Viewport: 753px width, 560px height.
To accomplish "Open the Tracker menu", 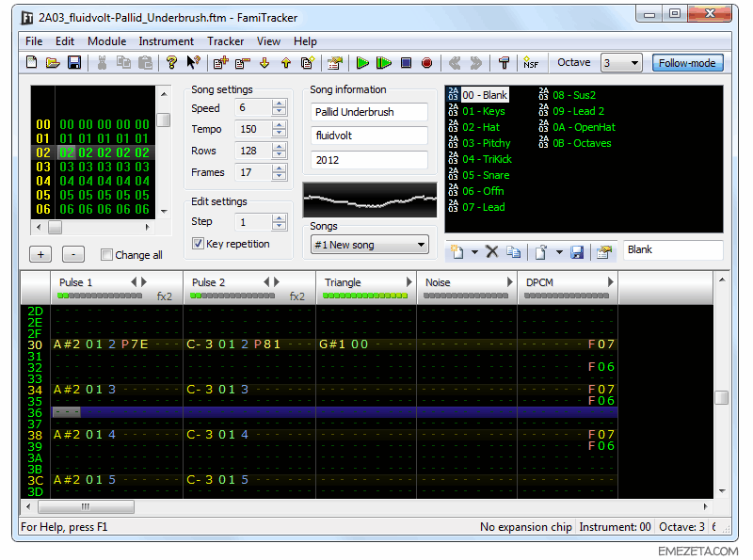I will 226,41.
